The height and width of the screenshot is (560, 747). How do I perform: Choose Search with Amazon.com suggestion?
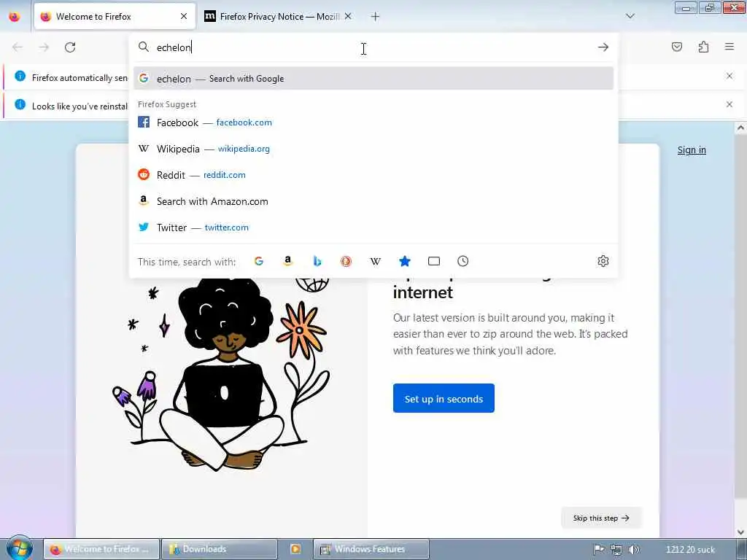click(x=373, y=201)
